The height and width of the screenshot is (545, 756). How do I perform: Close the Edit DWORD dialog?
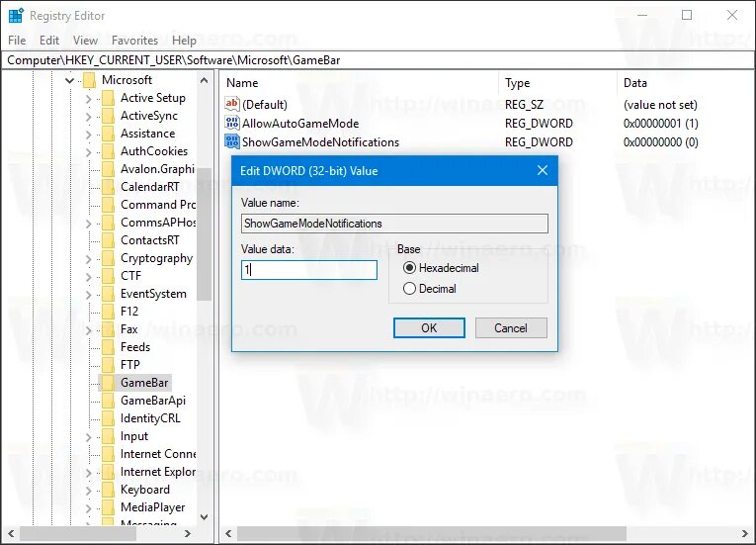pyautogui.click(x=543, y=170)
